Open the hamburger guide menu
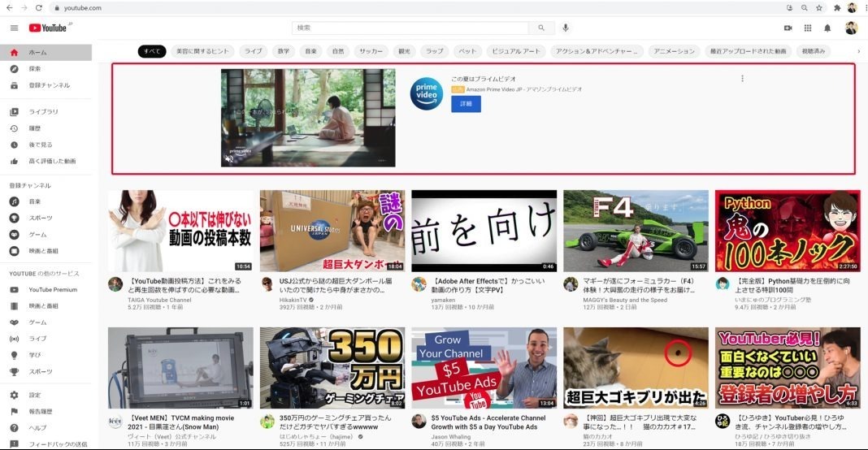868x450 pixels. [15, 28]
